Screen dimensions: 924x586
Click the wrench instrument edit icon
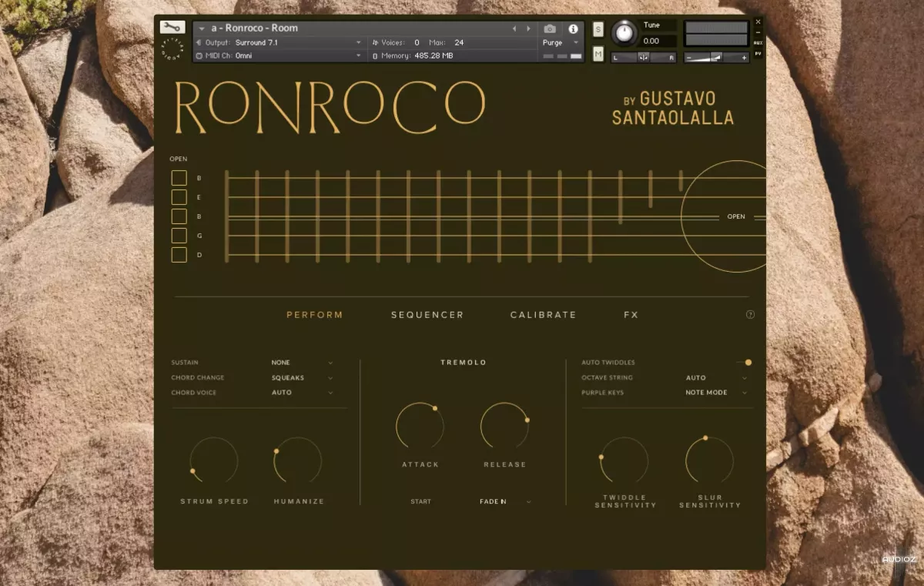coord(172,27)
